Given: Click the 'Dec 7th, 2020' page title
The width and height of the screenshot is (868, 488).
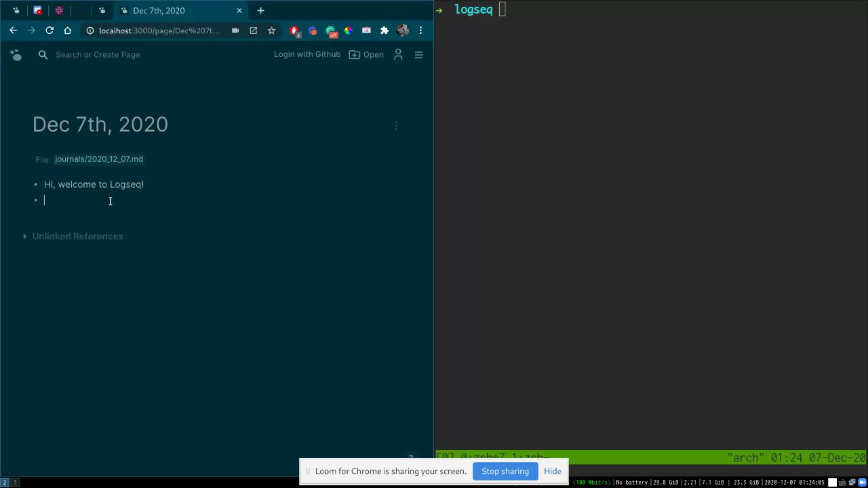Looking at the screenshot, I should point(100,124).
